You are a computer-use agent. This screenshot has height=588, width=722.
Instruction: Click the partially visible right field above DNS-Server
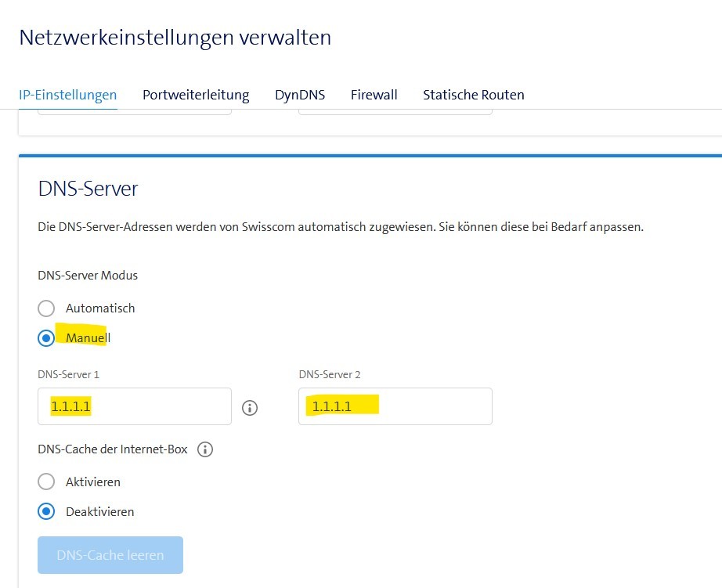(395, 112)
